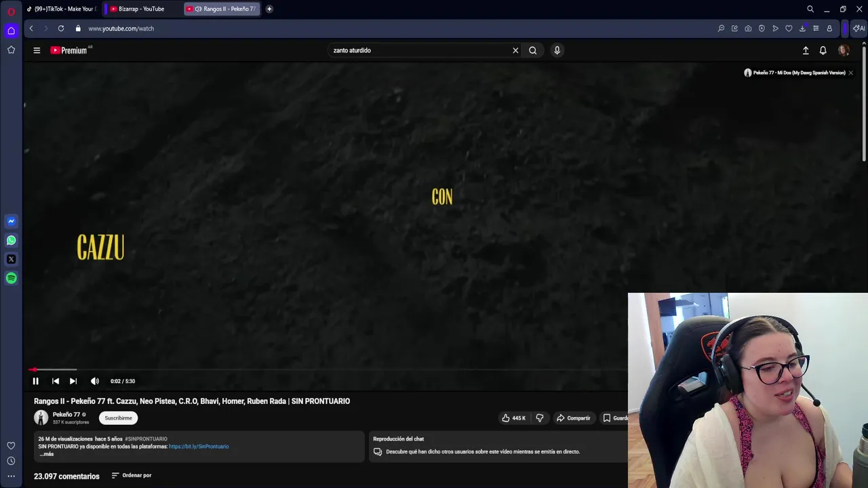This screenshot has width=868, height=488.
Task: Go to YouTube Premium home logo
Action: pos(71,50)
